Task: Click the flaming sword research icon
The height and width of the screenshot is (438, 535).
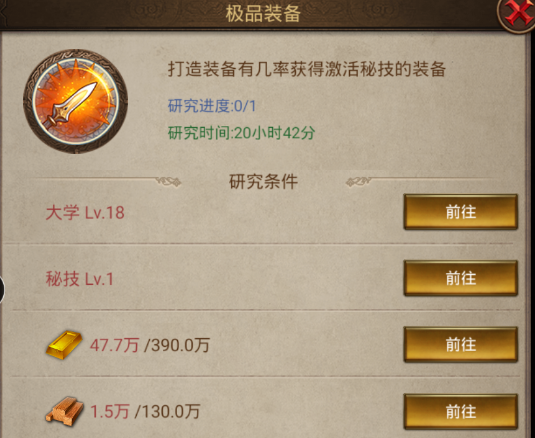Action: (75, 101)
